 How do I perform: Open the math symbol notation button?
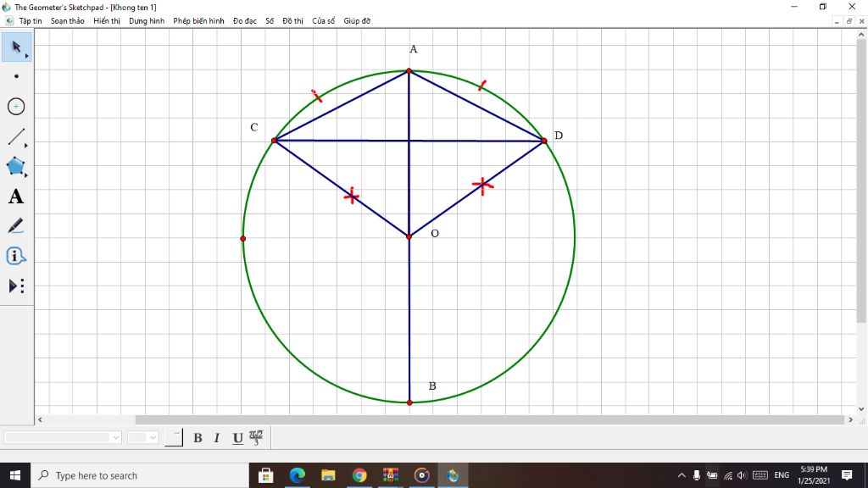tap(256, 438)
